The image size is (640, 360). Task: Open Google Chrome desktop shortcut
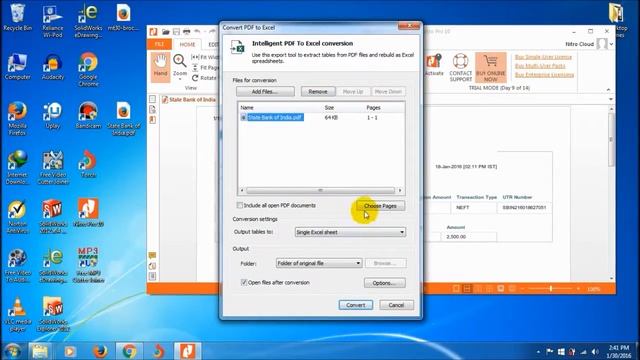[x=88, y=69]
